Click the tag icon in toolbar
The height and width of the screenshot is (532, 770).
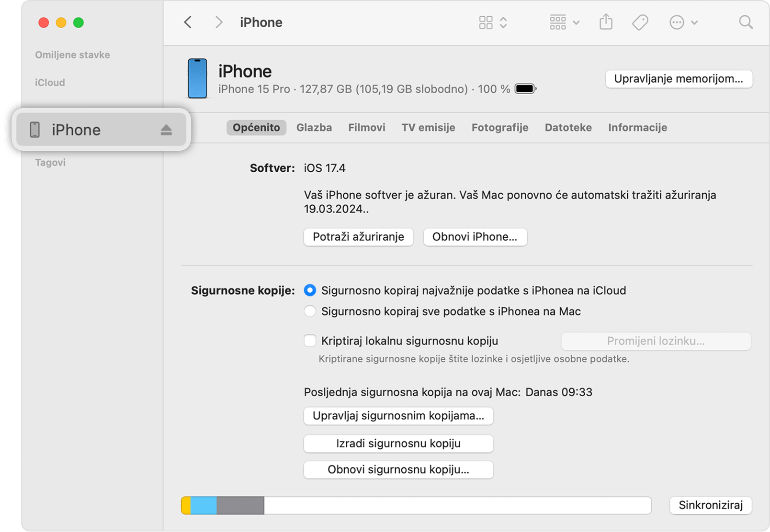tap(640, 22)
